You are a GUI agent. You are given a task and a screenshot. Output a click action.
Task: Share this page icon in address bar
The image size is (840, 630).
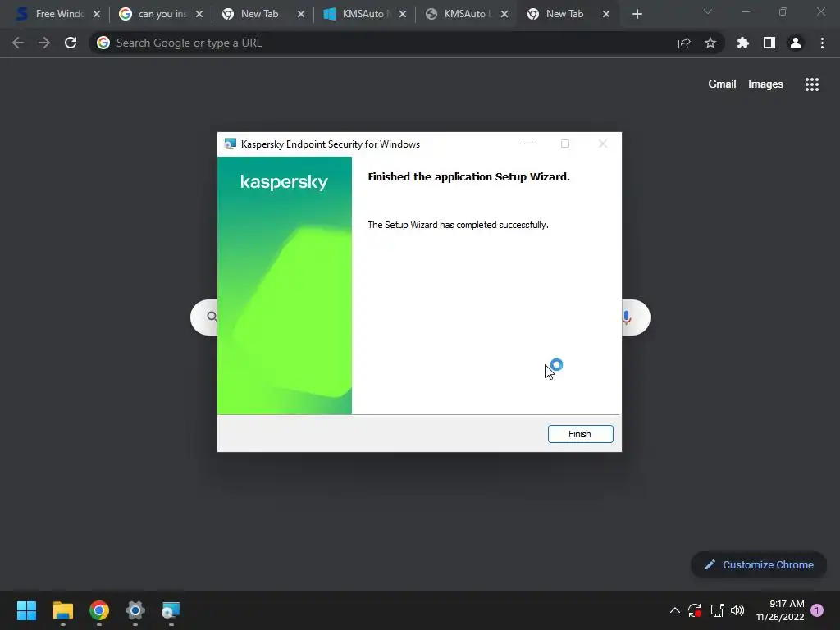(x=684, y=43)
